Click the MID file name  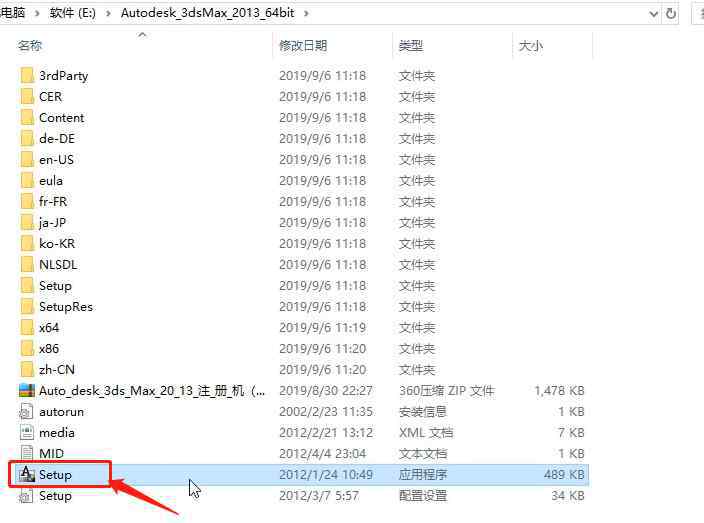52,453
